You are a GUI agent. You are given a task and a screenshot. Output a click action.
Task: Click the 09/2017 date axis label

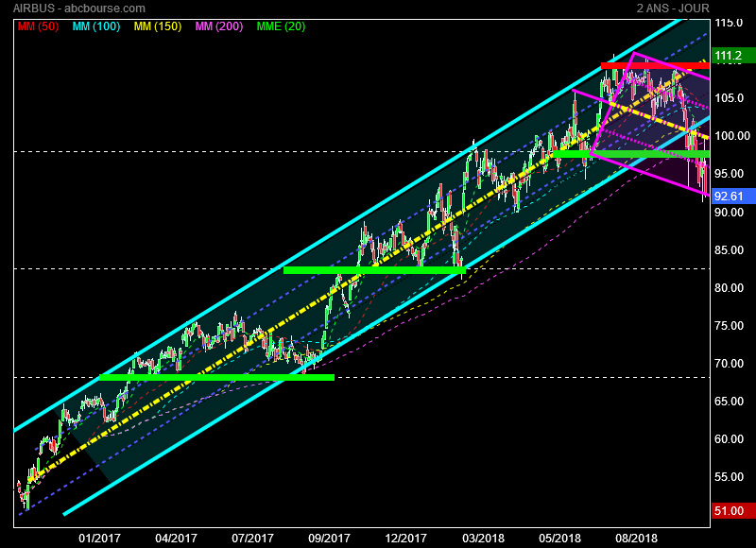(329, 538)
